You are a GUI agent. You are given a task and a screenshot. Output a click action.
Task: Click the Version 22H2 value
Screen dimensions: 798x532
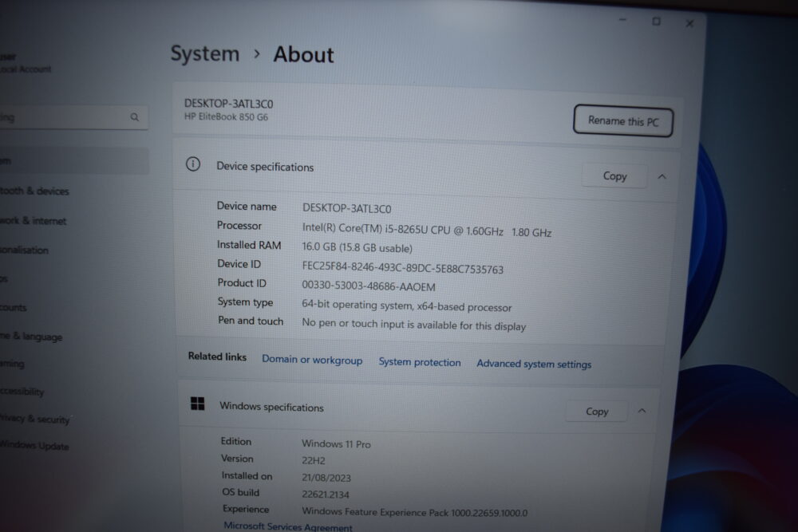point(313,461)
